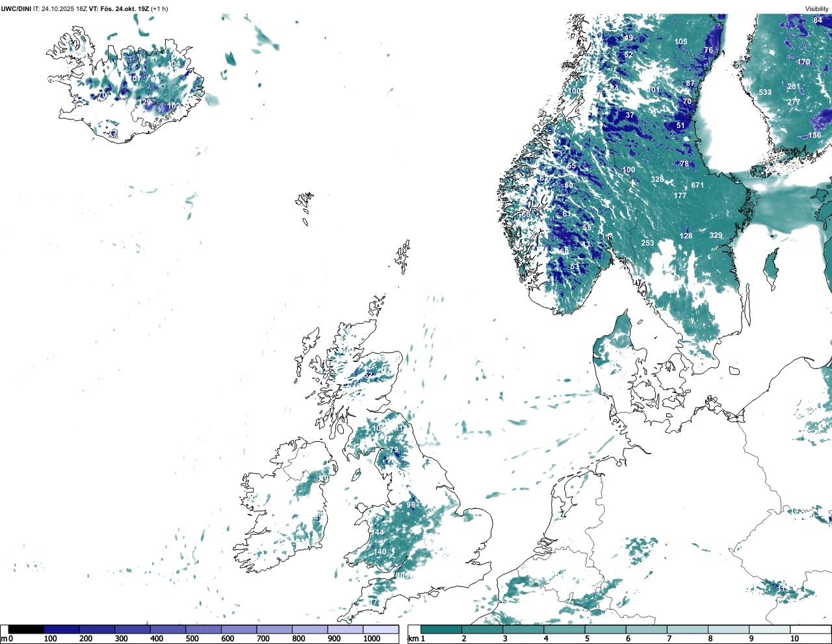This screenshot has height=644, width=832.
Task: Click the 'Visibility' title label
Action: 816,9
